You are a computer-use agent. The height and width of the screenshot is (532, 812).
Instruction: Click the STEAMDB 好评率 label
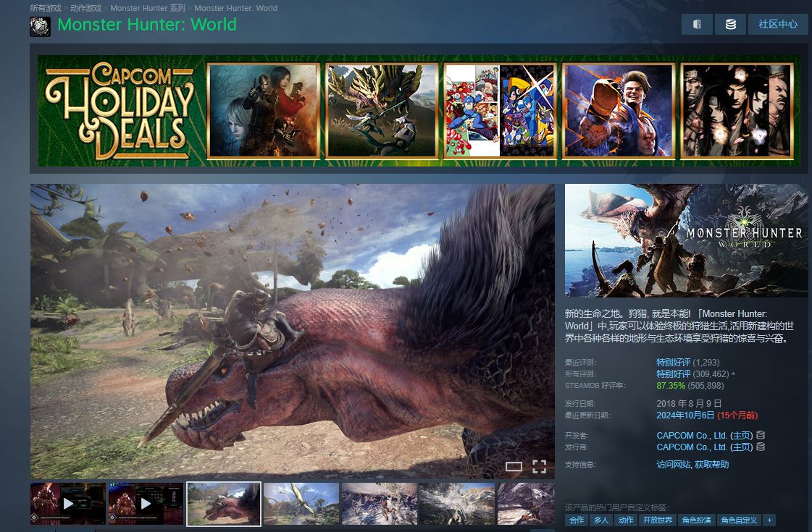tap(595, 386)
